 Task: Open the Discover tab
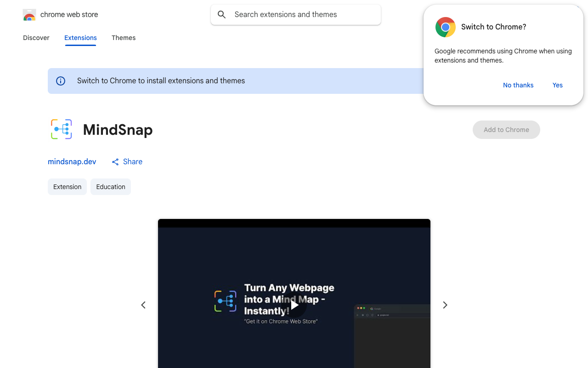click(36, 38)
